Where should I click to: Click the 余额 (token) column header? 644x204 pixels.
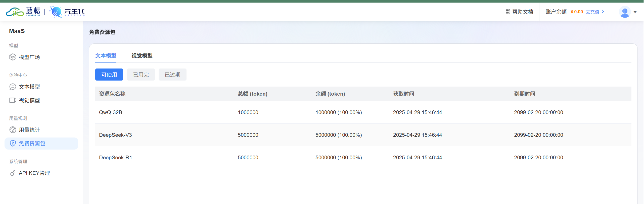pos(330,94)
